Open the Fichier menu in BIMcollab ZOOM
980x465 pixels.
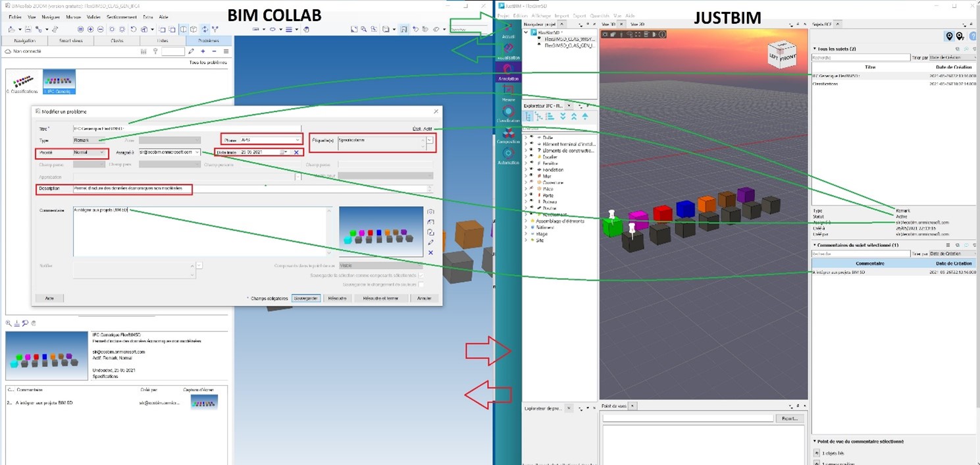coord(15,16)
